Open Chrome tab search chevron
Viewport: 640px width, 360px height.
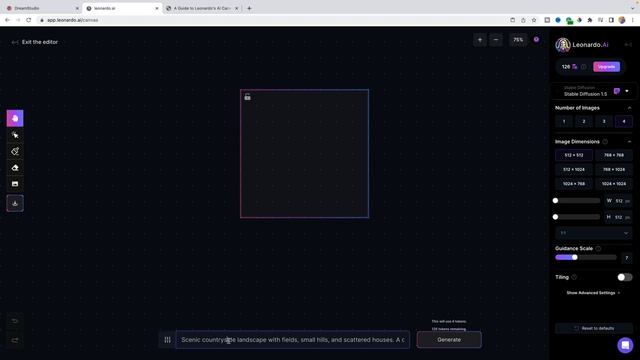(633, 8)
